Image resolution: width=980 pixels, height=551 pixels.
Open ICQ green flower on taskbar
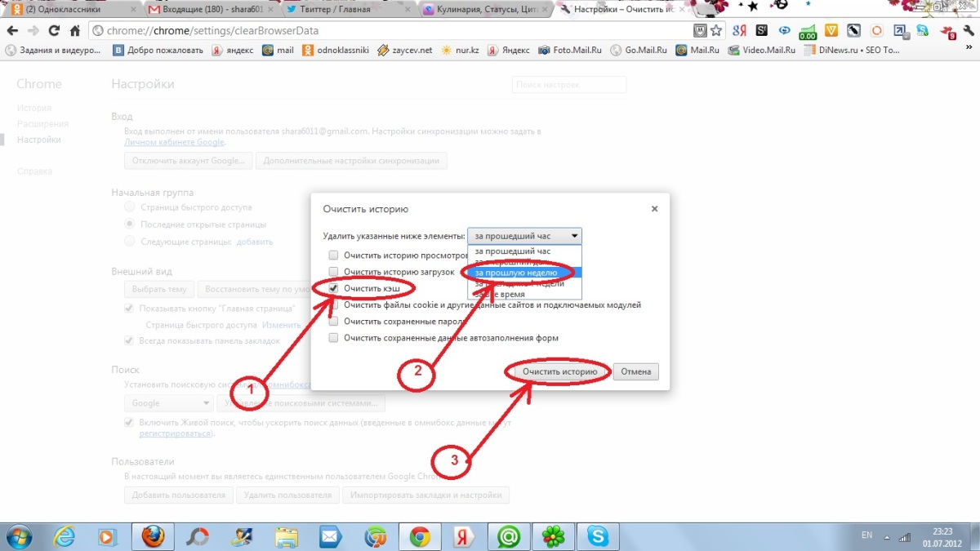[553, 536]
